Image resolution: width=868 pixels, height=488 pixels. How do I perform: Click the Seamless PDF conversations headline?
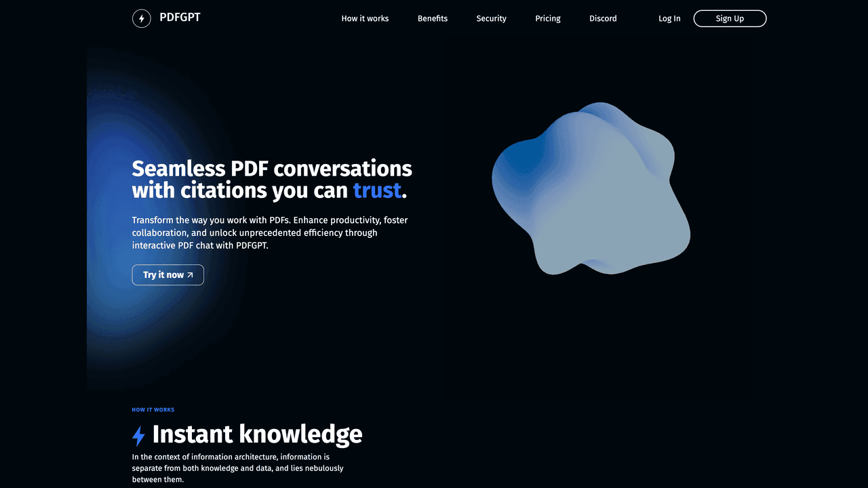tap(272, 179)
